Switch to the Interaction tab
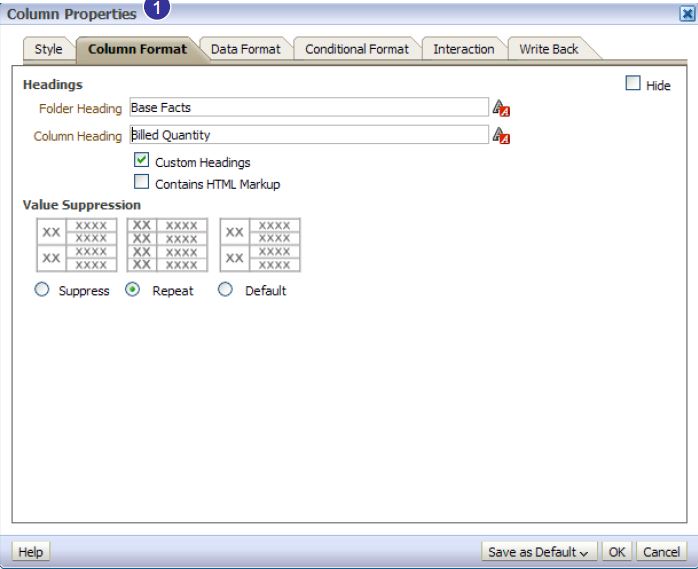The height and width of the screenshot is (569, 698). point(464,49)
